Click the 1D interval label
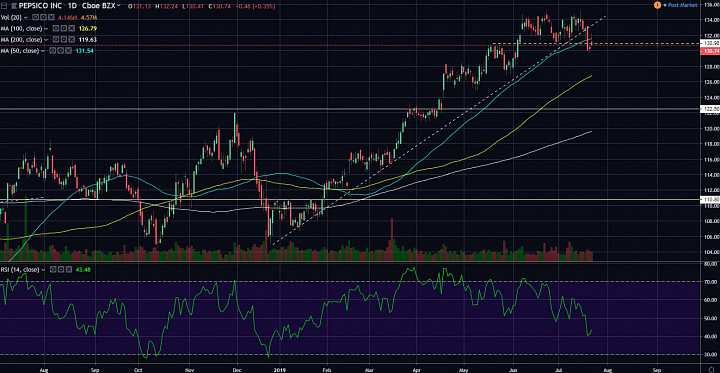Screen dimensions: 720x373 (73, 6)
